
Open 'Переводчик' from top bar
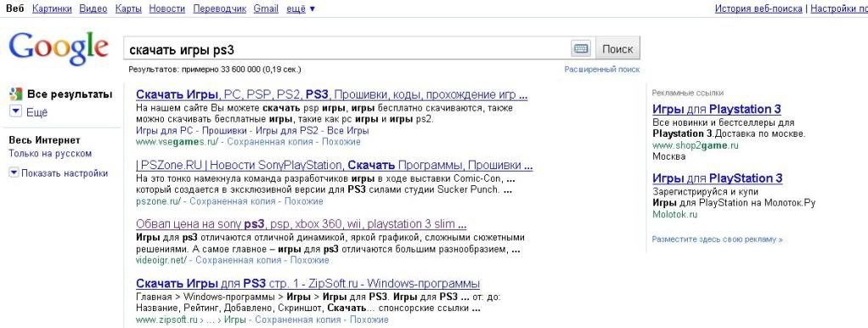[220, 8]
